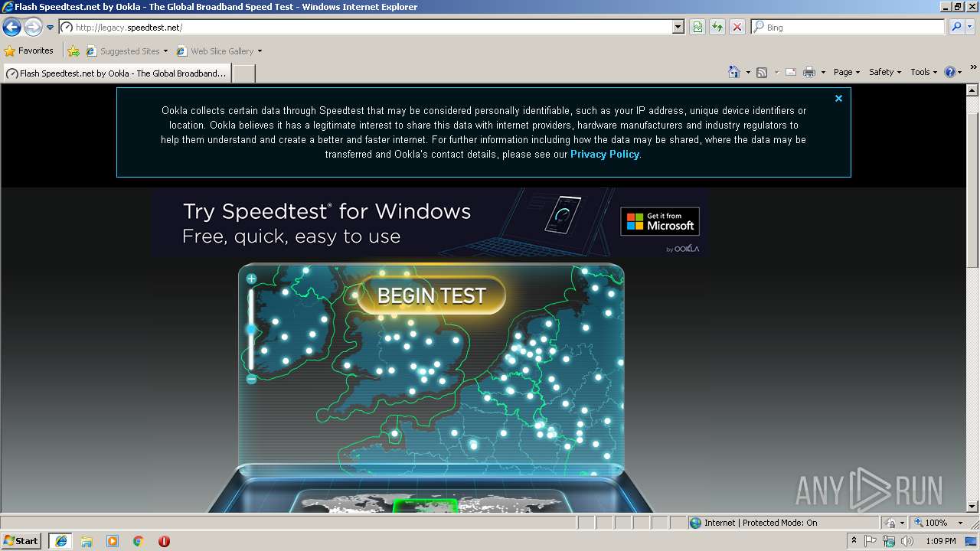
Task: Click the magnifier Search button
Action: (956, 28)
